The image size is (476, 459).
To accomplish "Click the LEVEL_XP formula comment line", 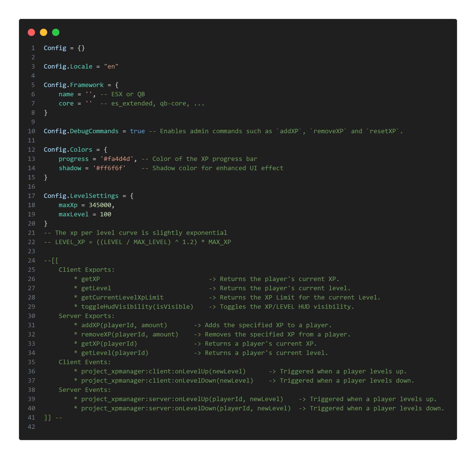I will point(137,242).
